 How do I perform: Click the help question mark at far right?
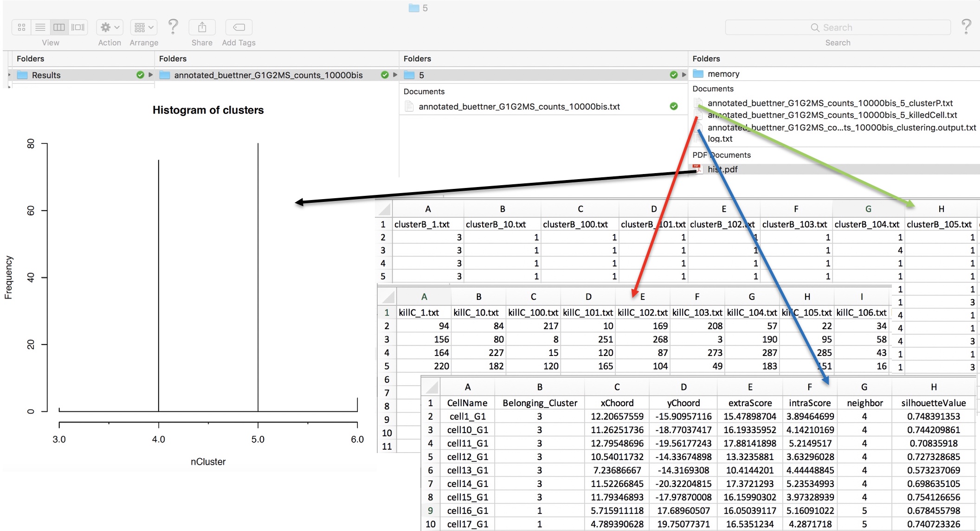click(966, 26)
